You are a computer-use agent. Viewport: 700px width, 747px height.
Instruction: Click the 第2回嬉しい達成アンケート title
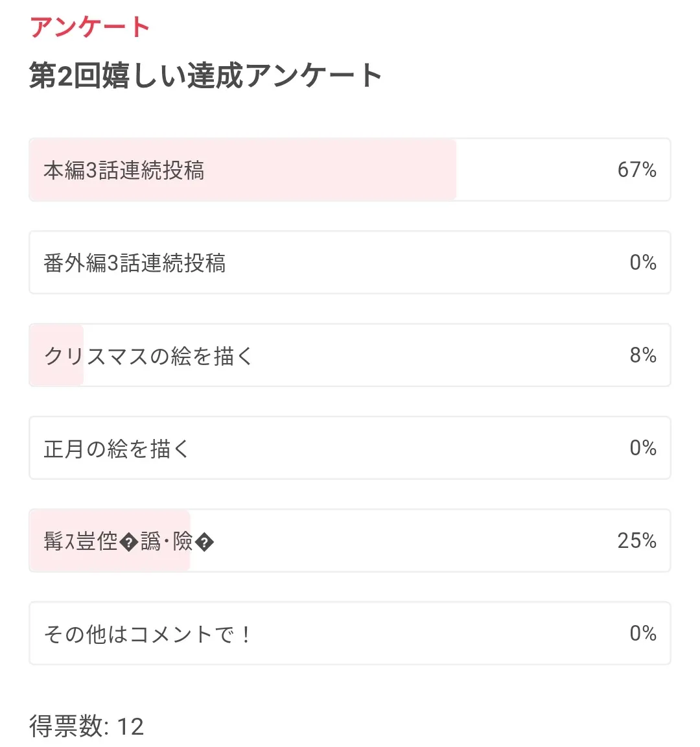point(205,76)
